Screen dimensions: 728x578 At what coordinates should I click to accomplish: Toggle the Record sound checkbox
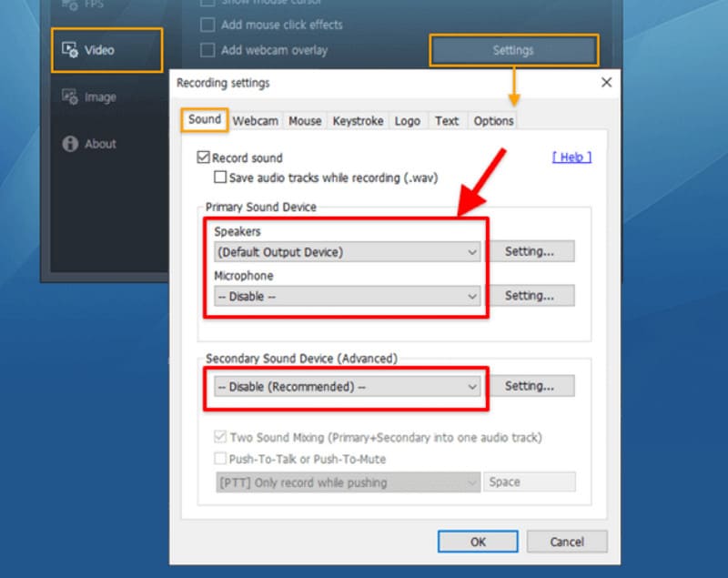tap(203, 157)
